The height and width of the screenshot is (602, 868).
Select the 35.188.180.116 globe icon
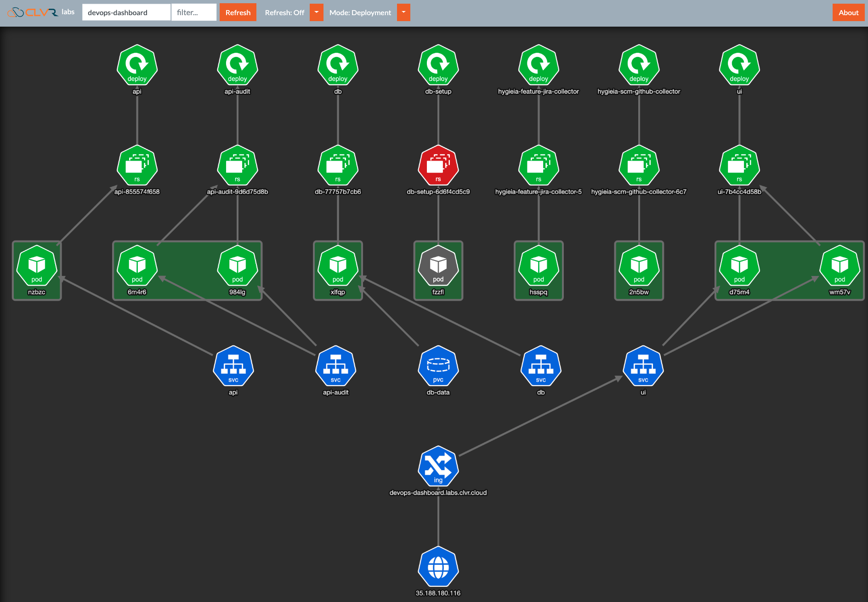(x=438, y=567)
